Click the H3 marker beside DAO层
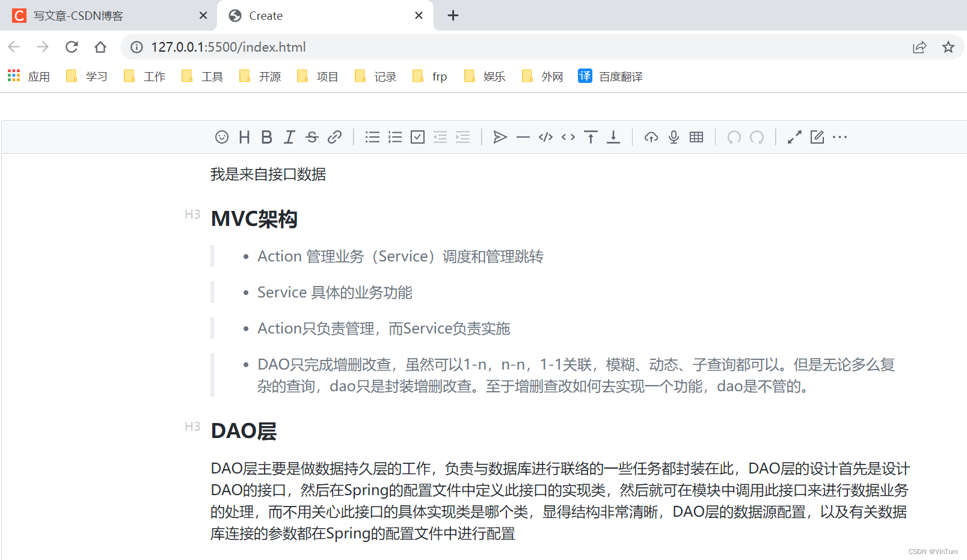This screenshot has height=560, width=967. click(x=192, y=427)
